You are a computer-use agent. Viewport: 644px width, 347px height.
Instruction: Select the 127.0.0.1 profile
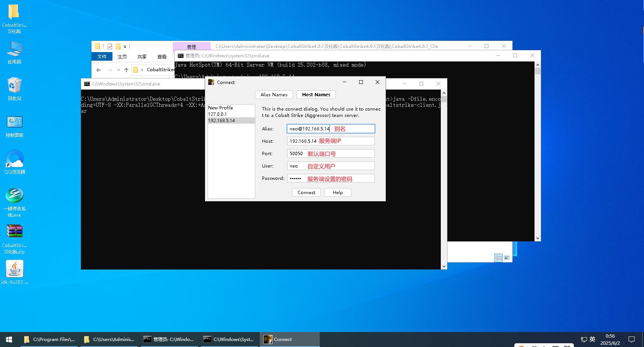[x=231, y=114]
